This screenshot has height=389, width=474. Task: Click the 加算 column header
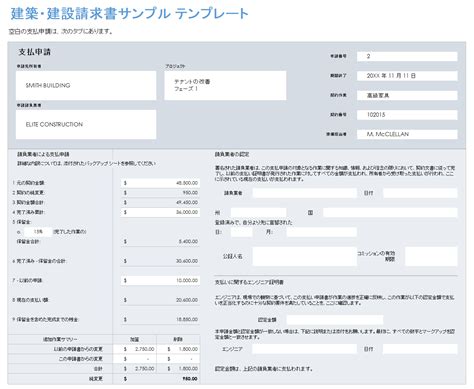134,339
